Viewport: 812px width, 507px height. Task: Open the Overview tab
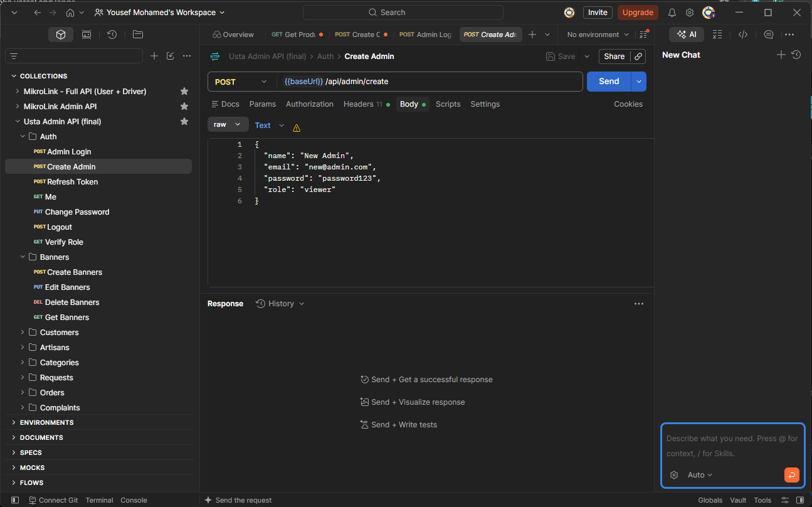pos(233,35)
